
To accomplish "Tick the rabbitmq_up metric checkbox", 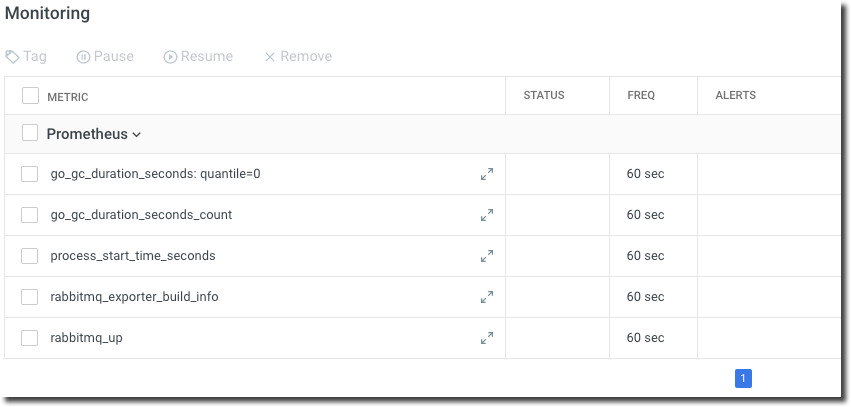I will pos(30,338).
